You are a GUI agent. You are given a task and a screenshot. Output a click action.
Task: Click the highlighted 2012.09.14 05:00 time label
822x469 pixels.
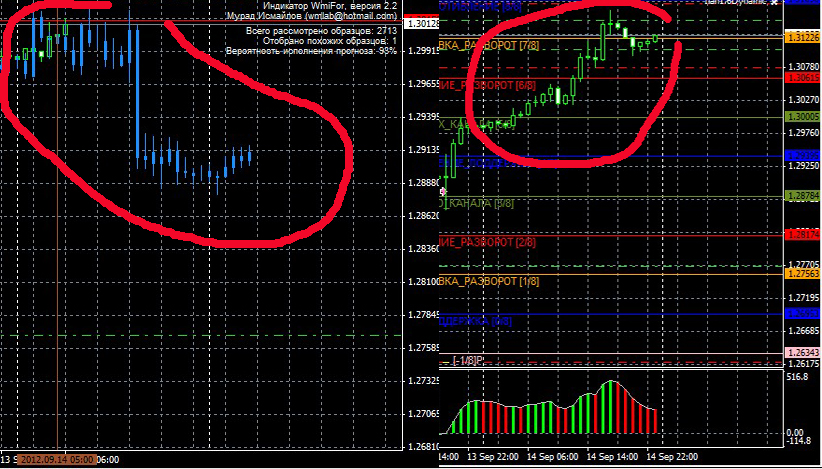tap(57, 460)
